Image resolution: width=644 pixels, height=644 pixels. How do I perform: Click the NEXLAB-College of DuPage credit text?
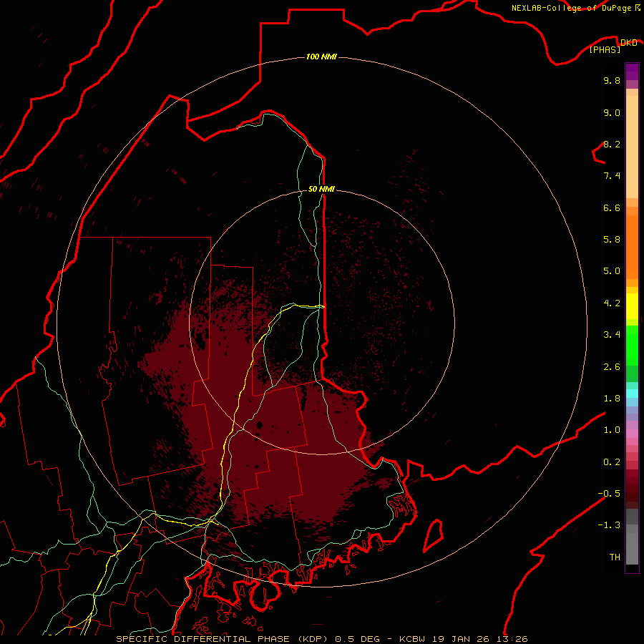[x=575, y=8]
